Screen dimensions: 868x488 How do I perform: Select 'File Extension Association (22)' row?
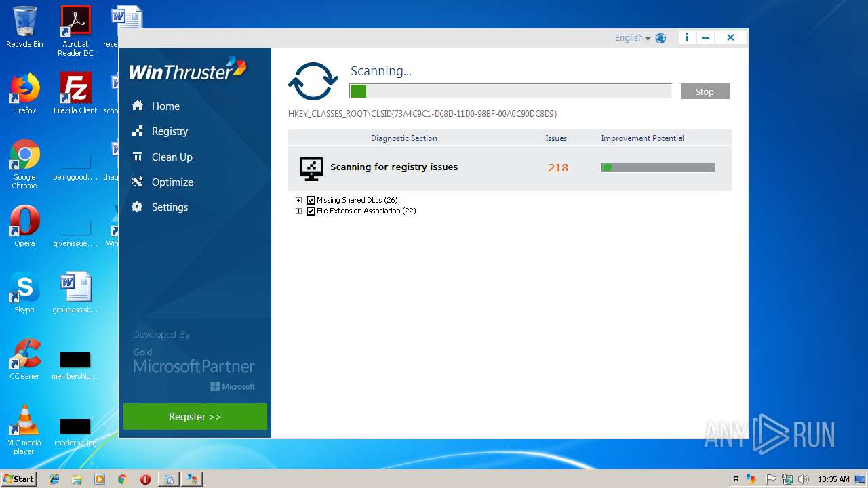click(366, 211)
